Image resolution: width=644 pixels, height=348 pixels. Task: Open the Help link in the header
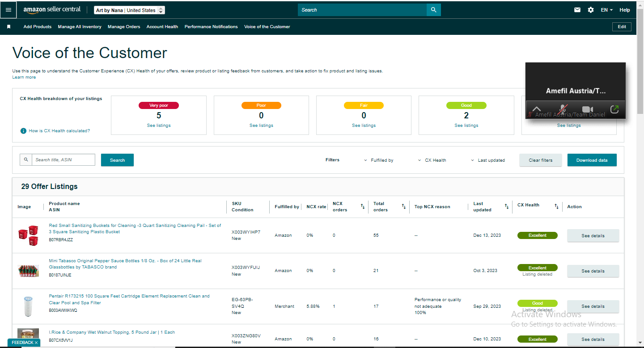tap(625, 10)
